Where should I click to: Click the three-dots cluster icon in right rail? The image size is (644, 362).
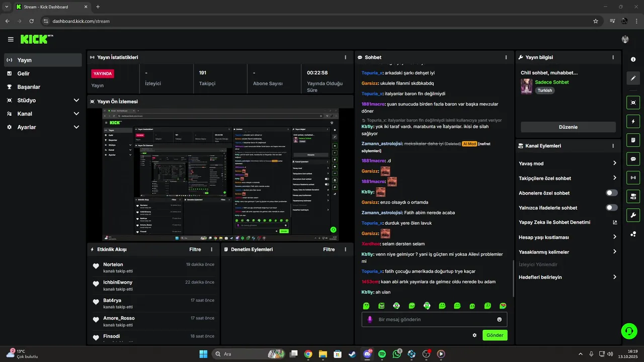(633, 234)
